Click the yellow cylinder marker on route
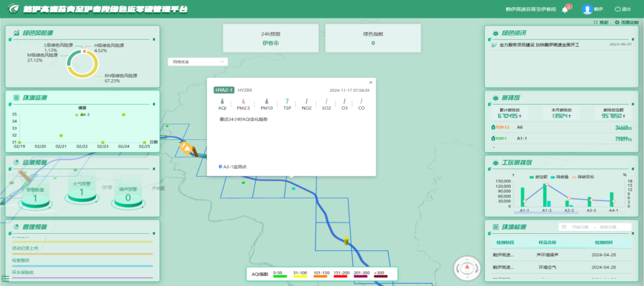This screenshot has width=644, height=286. (347, 240)
